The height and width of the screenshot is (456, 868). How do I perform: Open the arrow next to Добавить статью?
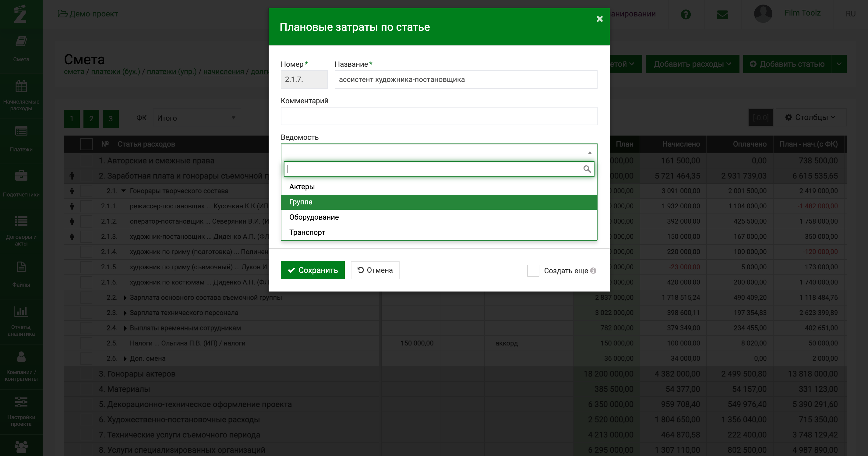pos(839,64)
